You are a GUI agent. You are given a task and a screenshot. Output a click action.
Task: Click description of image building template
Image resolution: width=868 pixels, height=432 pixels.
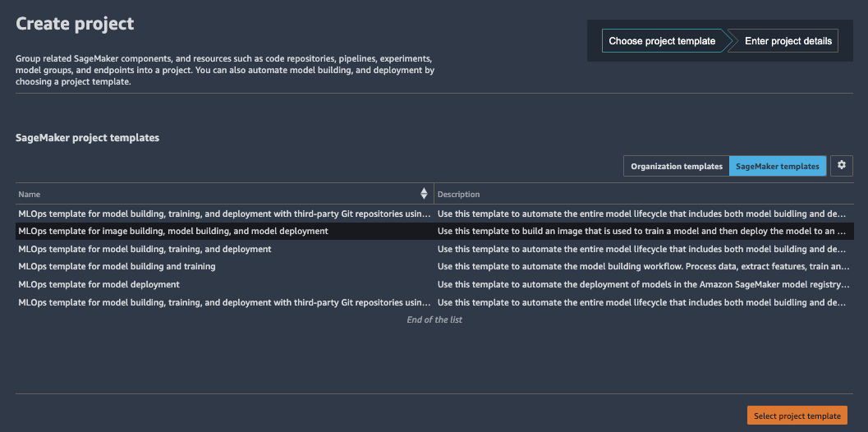(642, 232)
